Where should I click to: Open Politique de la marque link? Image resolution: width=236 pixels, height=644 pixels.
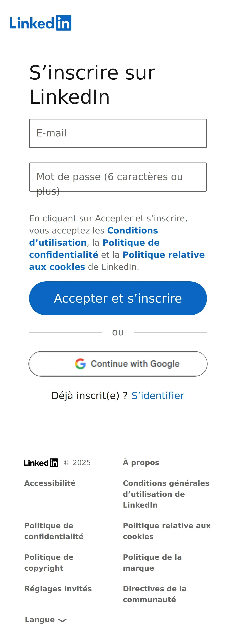152,563
